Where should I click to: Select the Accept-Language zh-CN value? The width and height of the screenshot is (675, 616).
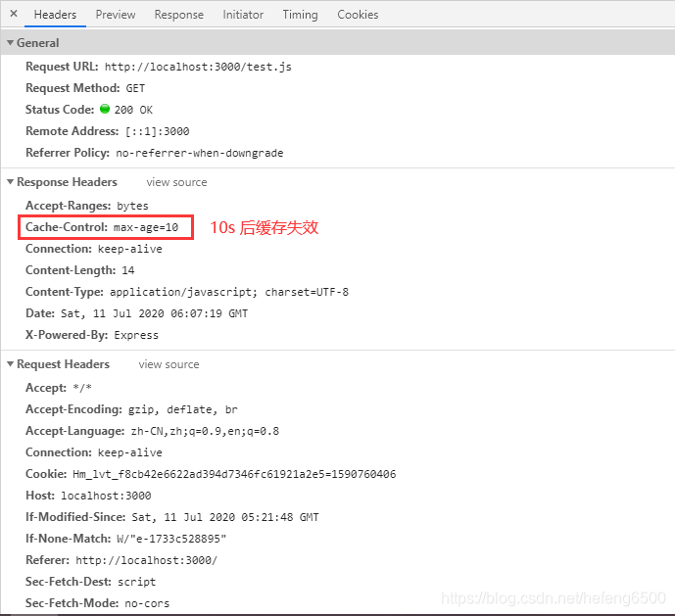click(x=205, y=431)
